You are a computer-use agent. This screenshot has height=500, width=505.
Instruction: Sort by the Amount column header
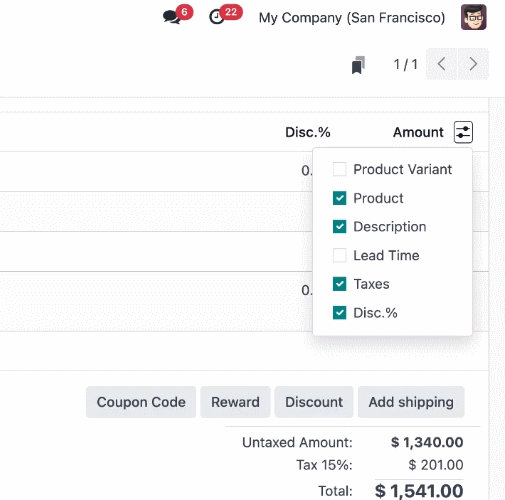(418, 132)
